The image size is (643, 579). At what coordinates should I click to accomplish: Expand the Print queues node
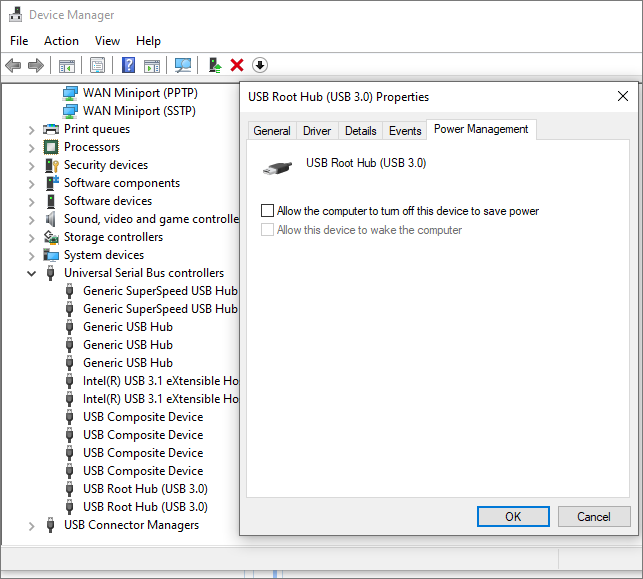pos(32,129)
